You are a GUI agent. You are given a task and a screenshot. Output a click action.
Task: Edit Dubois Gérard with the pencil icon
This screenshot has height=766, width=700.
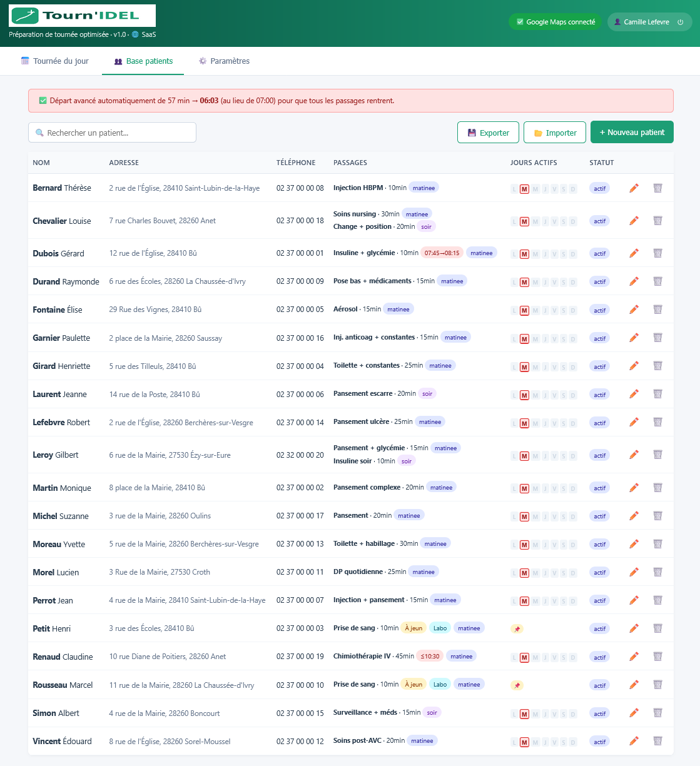pos(634,253)
